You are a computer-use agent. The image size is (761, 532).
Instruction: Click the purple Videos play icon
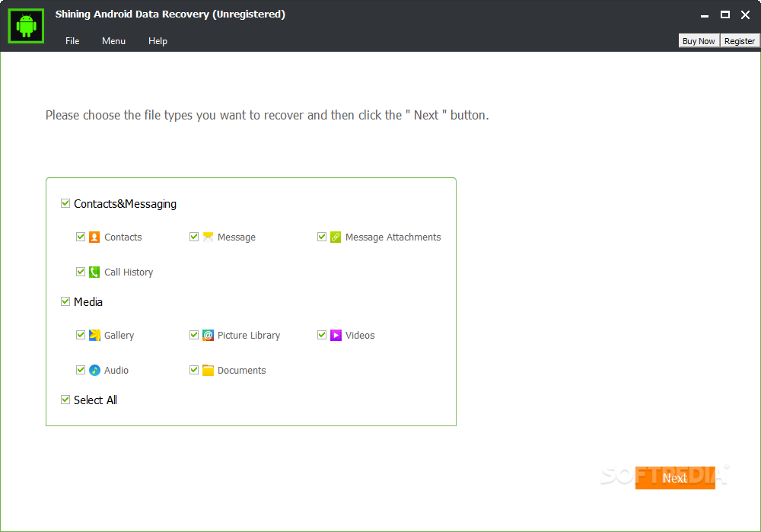[336, 335]
